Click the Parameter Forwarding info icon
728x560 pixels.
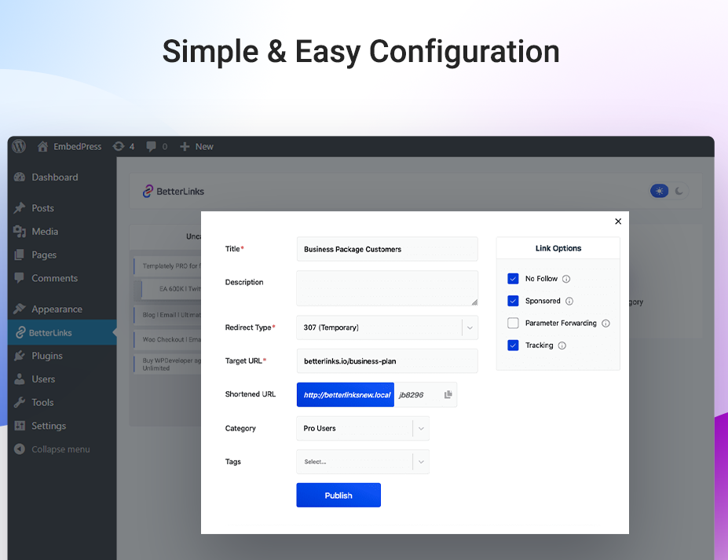pyautogui.click(x=606, y=324)
